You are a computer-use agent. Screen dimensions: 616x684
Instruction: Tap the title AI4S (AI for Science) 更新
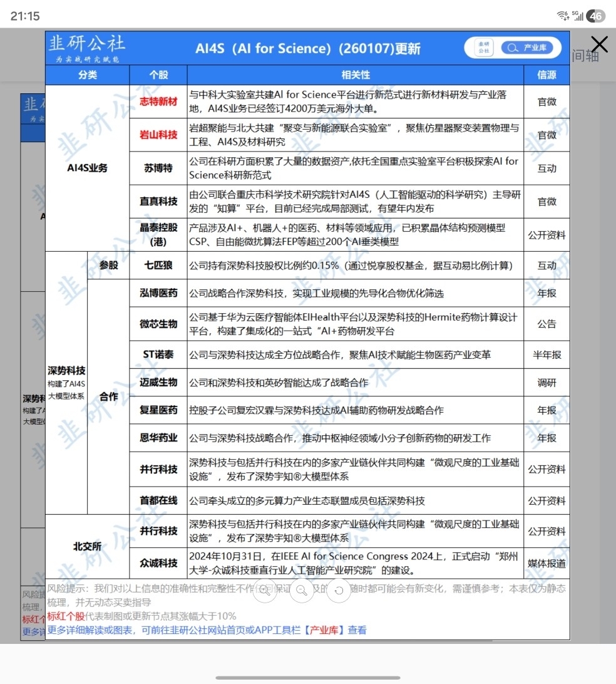click(308, 48)
